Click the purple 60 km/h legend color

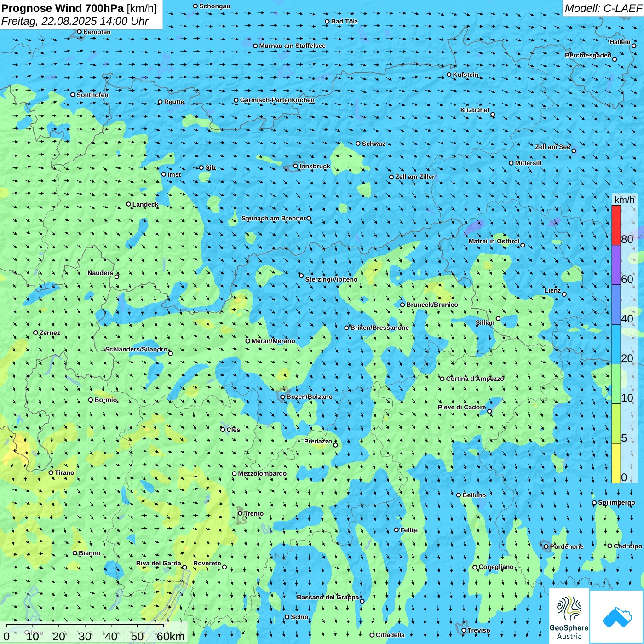[x=616, y=265]
